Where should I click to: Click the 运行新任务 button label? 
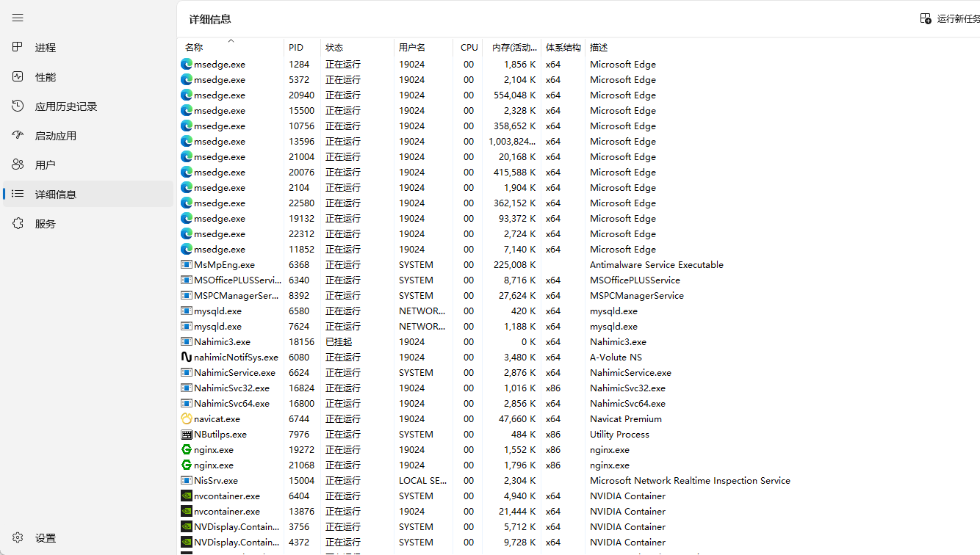tap(958, 19)
